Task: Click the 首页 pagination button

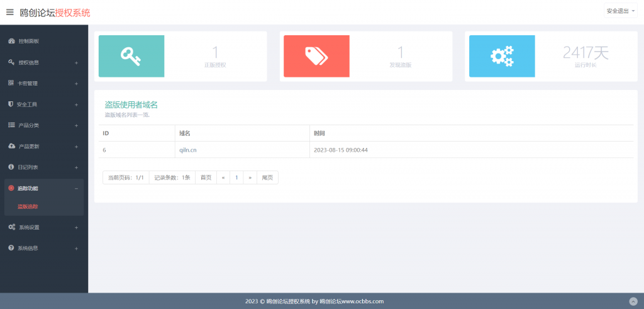Action: [x=206, y=177]
